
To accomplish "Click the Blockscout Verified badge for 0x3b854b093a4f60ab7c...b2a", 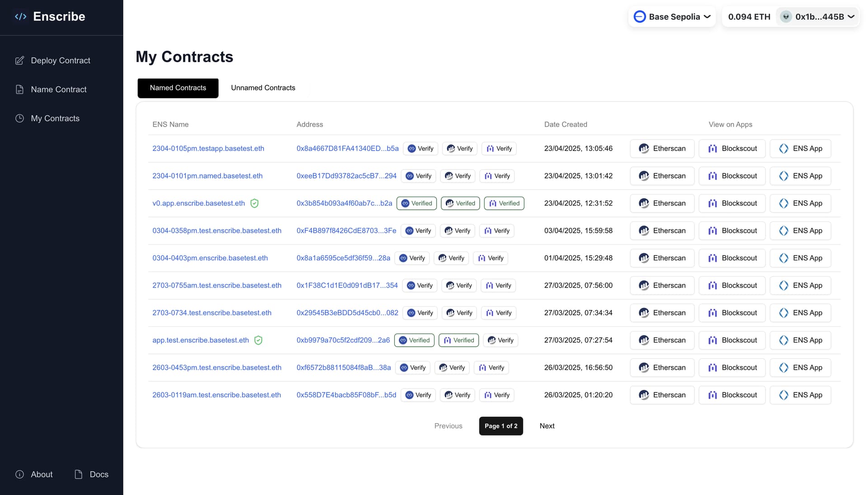I will tap(504, 203).
